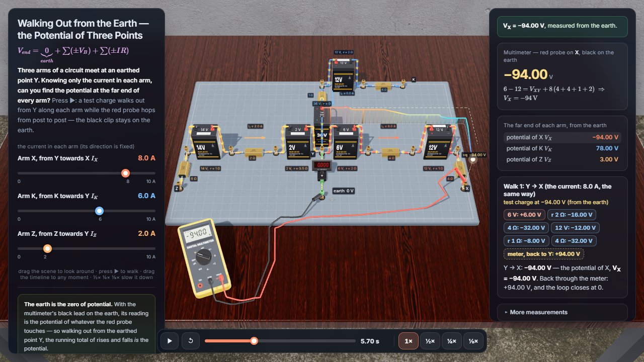Click the meter, back to Y: +94.00 V chip
The image size is (644, 362).
coord(544,254)
